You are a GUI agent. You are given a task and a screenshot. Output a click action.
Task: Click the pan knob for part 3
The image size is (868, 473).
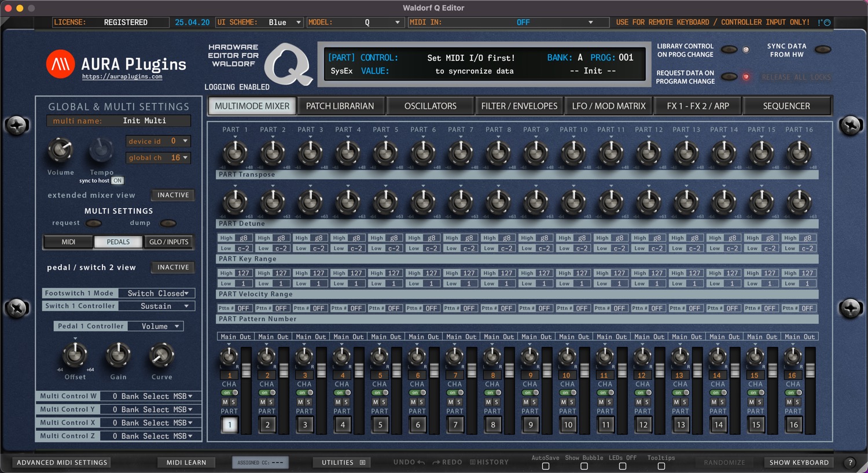304,357
